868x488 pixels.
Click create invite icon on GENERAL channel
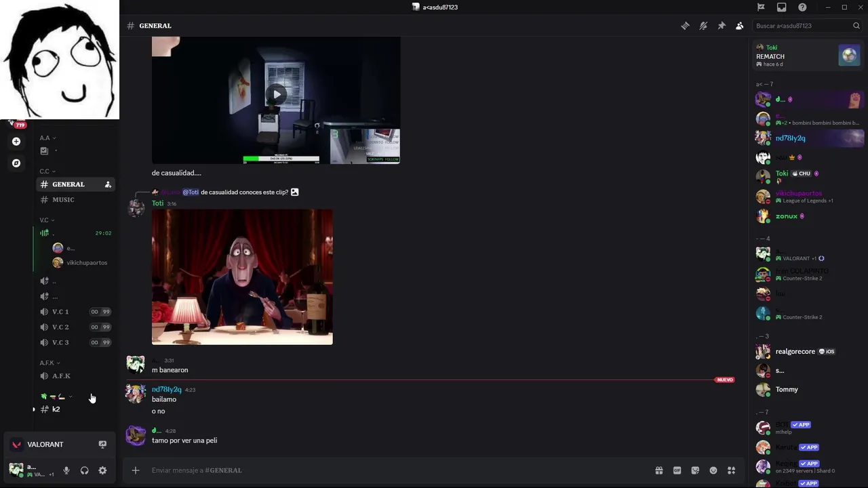(x=108, y=184)
